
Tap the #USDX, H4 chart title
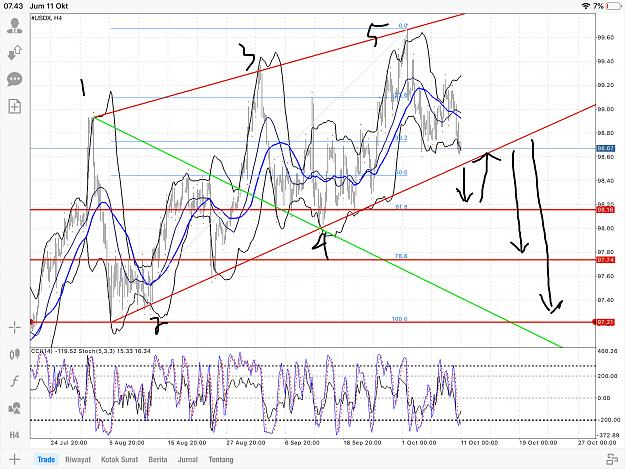coord(47,18)
